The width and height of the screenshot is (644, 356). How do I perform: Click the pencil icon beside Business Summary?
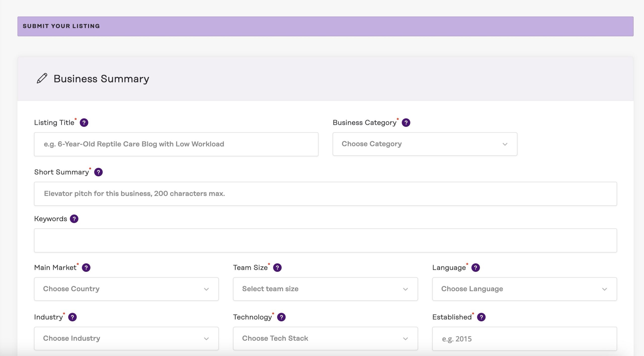42,78
